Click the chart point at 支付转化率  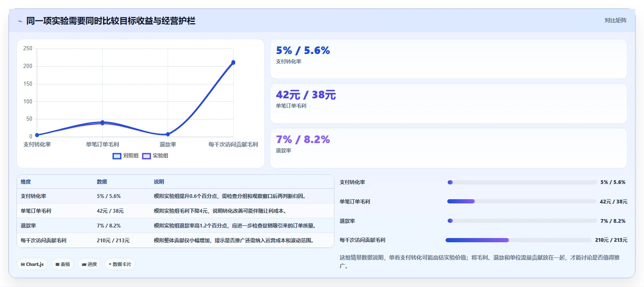click(x=37, y=135)
